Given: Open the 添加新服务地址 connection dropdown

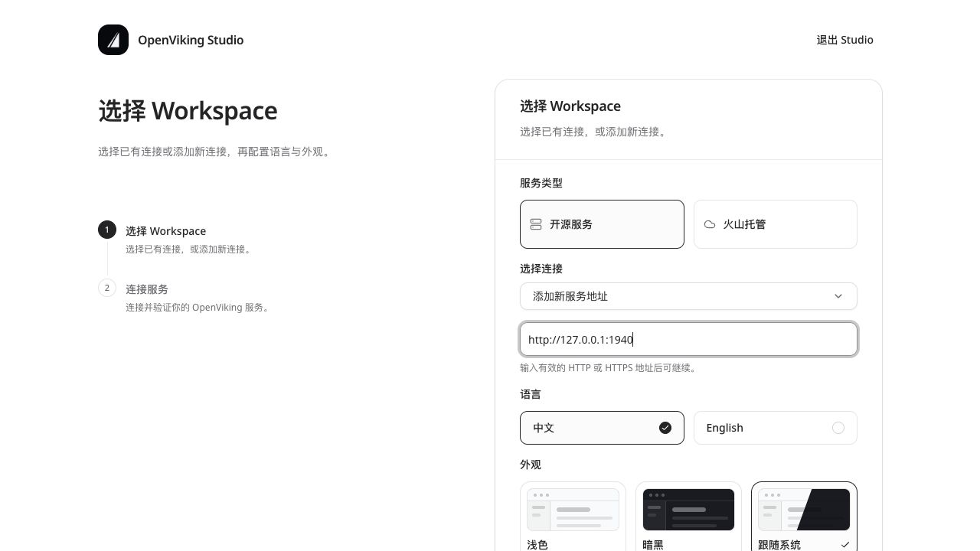Looking at the screenshot, I should tap(688, 296).
